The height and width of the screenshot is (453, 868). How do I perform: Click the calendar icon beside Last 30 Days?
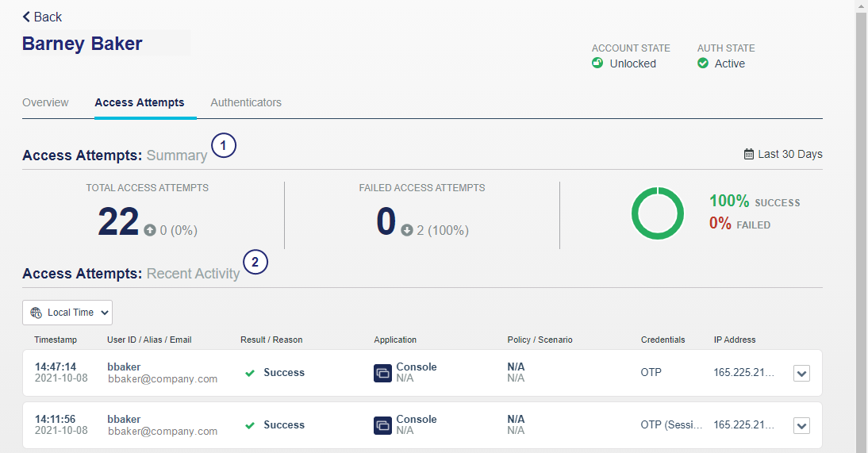[749, 154]
